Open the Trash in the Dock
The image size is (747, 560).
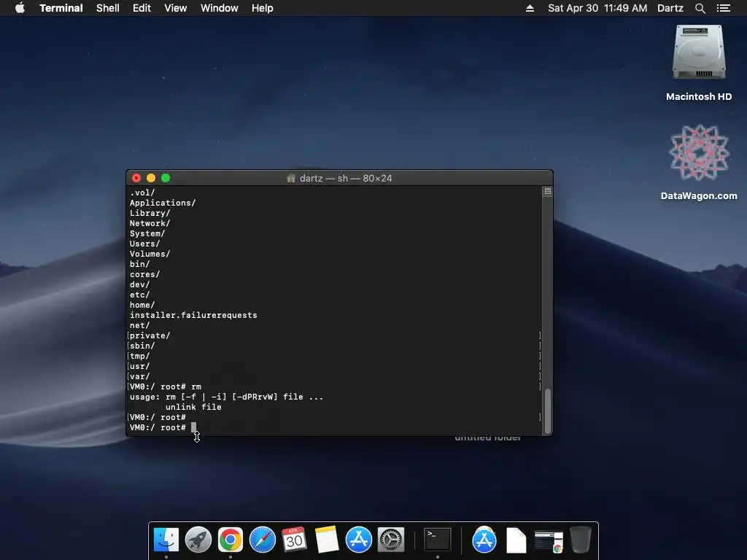580,540
